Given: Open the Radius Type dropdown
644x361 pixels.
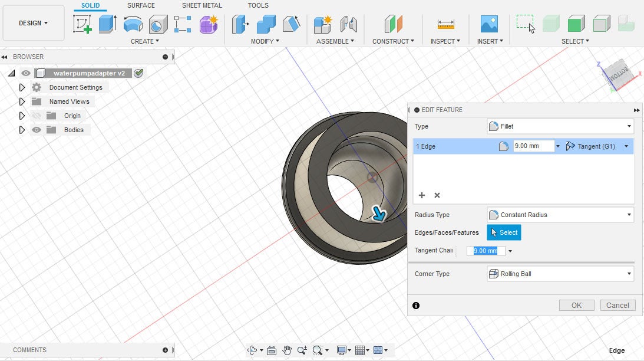Looking at the screenshot, I should click(560, 215).
